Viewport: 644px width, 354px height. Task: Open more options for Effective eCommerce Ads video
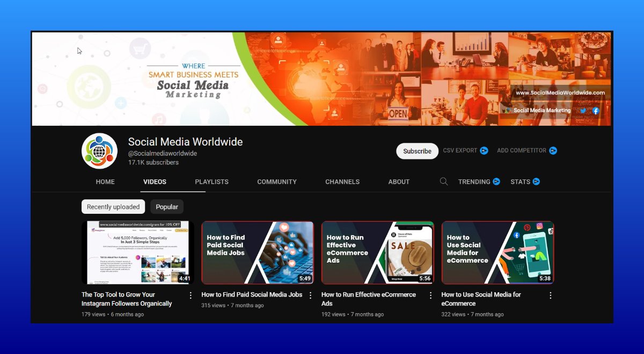(x=430, y=295)
